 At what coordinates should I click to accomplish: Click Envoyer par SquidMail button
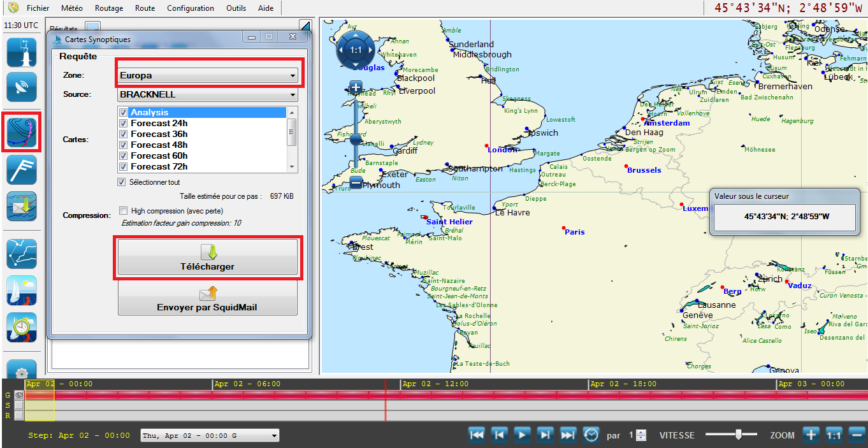point(208,298)
